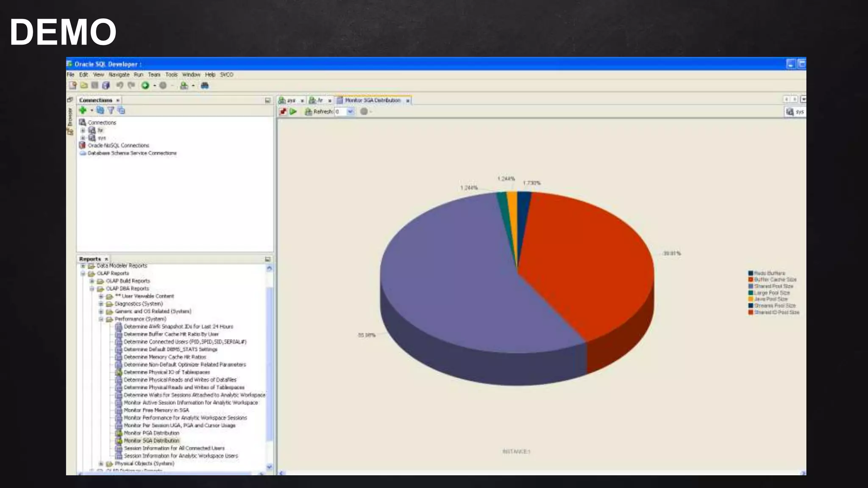The width and height of the screenshot is (868, 488).
Task: Click the New Connection green plus icon
Action: tap(83, 111)
